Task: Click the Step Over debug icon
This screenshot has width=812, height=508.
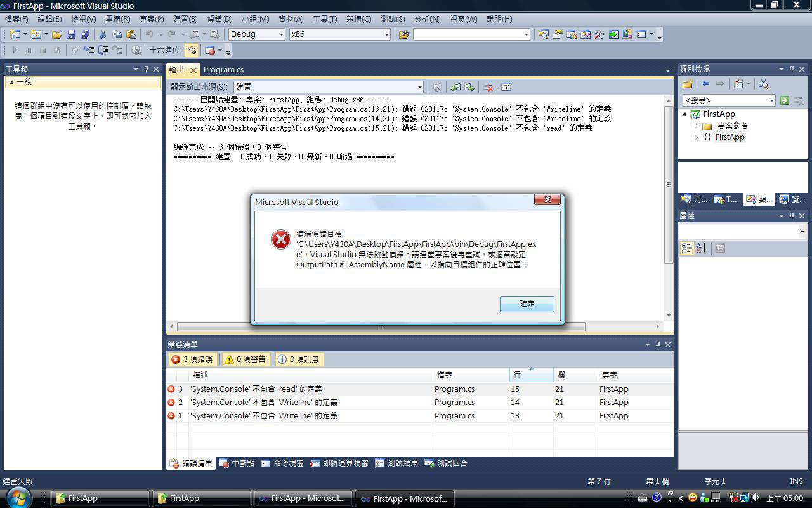Action: pyautogui.click(x=103, y=50)
